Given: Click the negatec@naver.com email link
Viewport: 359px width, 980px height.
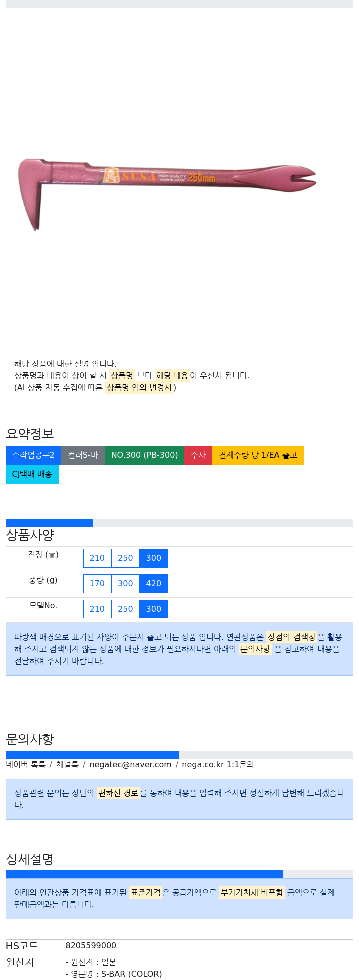Looking at the screenshot, I should click(130, 765).
